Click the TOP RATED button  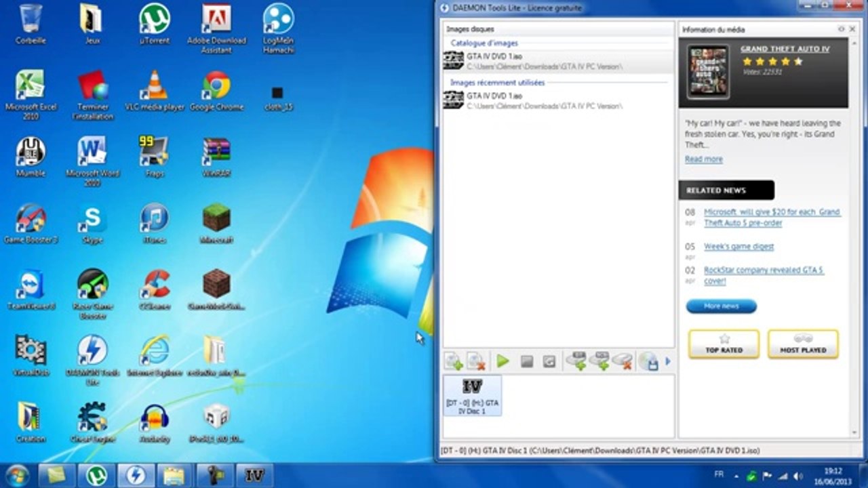tap(724, 344)
